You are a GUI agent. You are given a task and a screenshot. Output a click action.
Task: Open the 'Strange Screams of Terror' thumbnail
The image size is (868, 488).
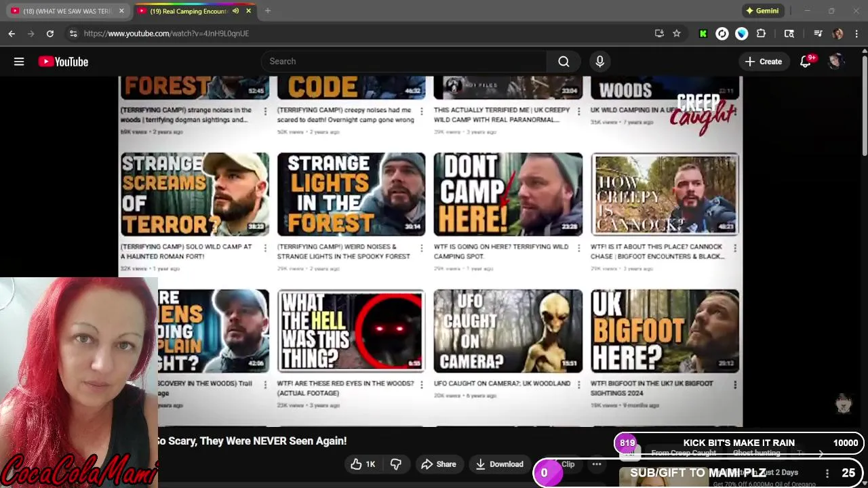195,195
